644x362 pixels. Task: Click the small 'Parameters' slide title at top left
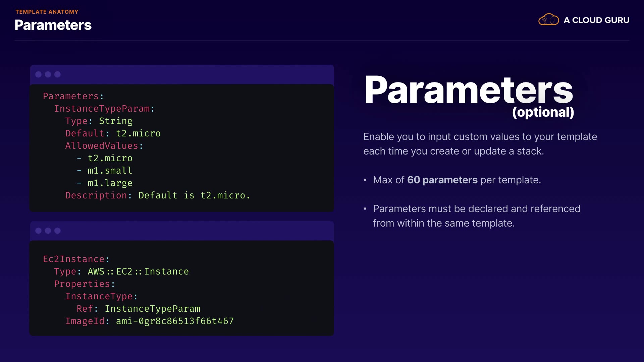[x=53, y=25]
